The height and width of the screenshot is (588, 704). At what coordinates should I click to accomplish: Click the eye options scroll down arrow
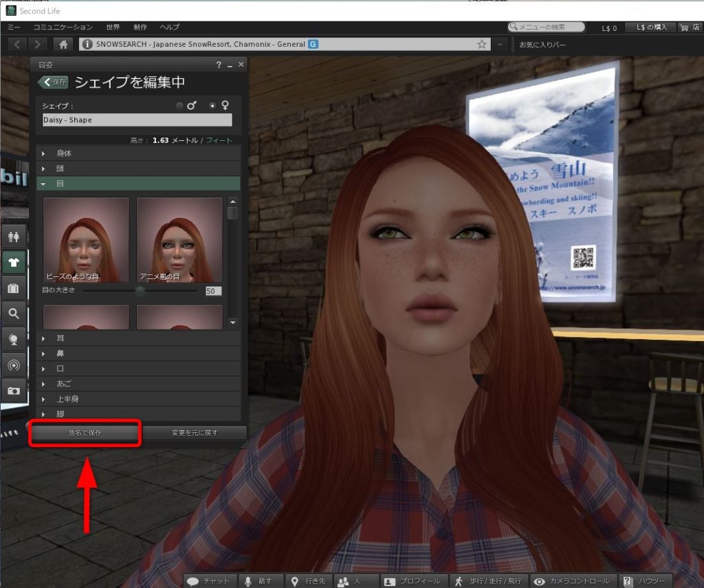coord(232,322)
